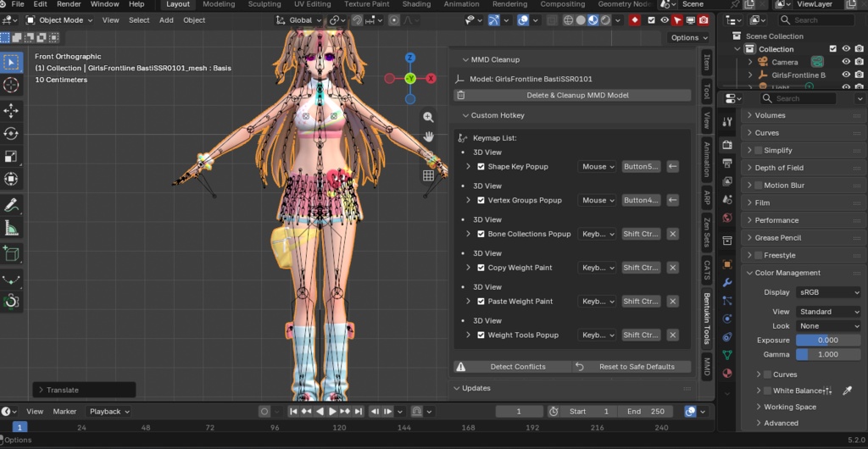The height and width of the screenshot is (449, 868).
Task: Select the Scale tool
Action: tap(11, 157)
